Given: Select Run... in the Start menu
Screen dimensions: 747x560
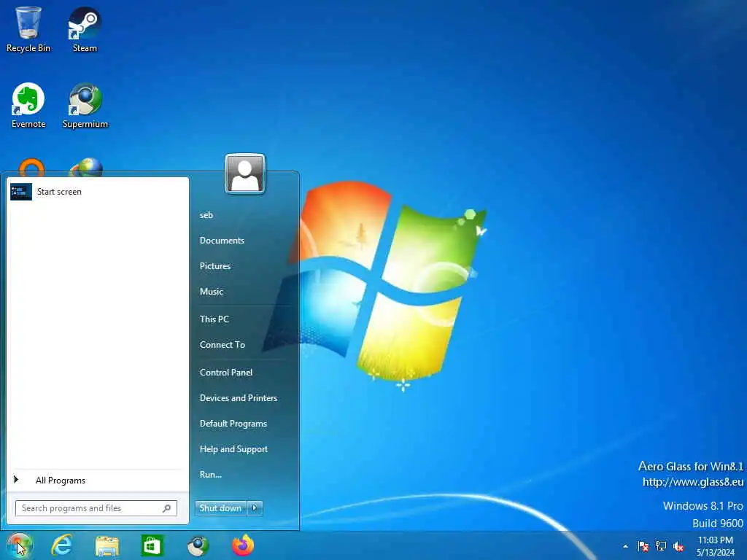Looking at the screenshot, I should (210, 475).
